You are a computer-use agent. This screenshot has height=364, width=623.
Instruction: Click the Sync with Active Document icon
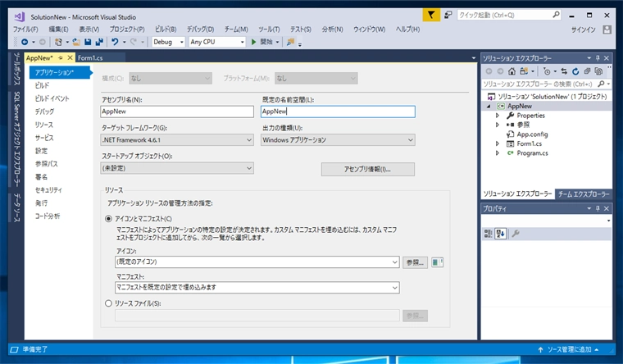[564, 71]
